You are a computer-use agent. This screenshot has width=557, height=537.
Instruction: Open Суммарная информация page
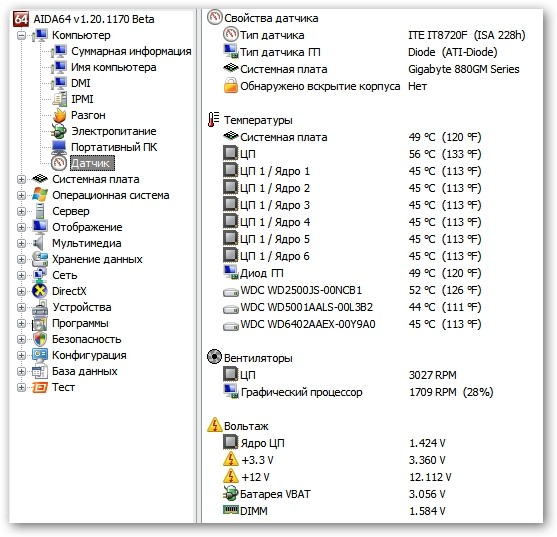coord(131,51)
